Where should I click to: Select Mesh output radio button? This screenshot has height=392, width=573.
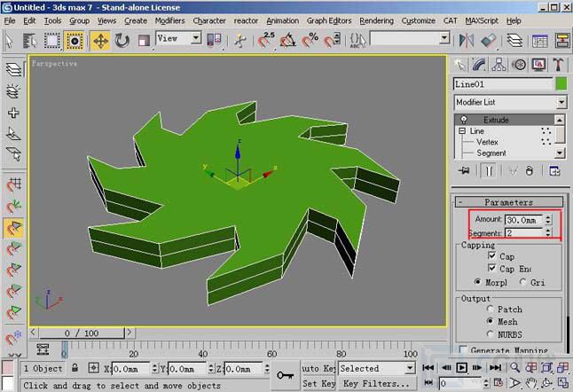pyautogui.click(x=490, y=321)
